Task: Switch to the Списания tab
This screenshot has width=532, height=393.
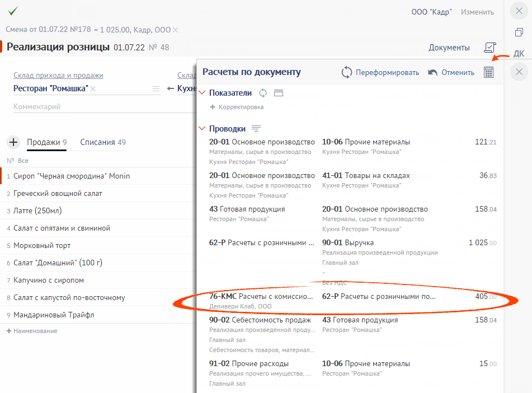Action: [x=102, y=142]
